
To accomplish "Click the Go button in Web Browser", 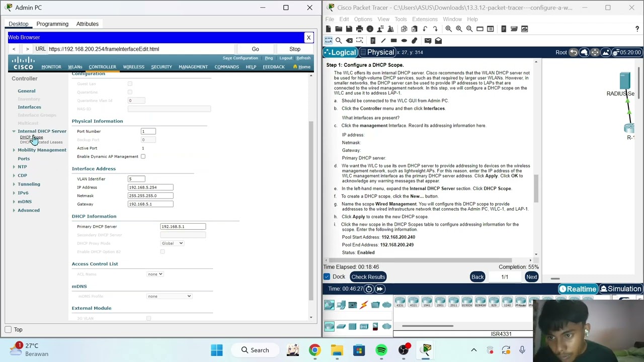I will tap(256, 49).
